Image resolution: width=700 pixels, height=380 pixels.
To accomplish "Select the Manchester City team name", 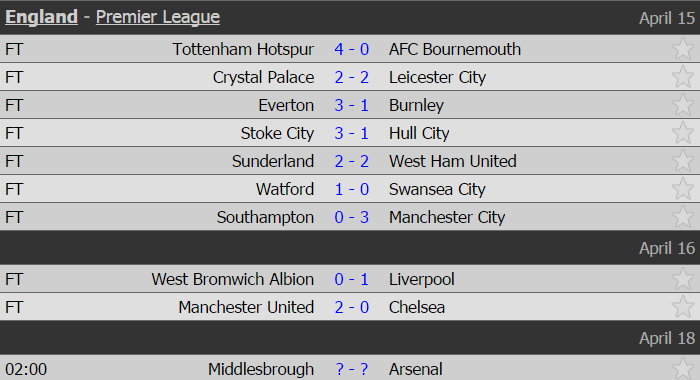I will pos(447,217).
